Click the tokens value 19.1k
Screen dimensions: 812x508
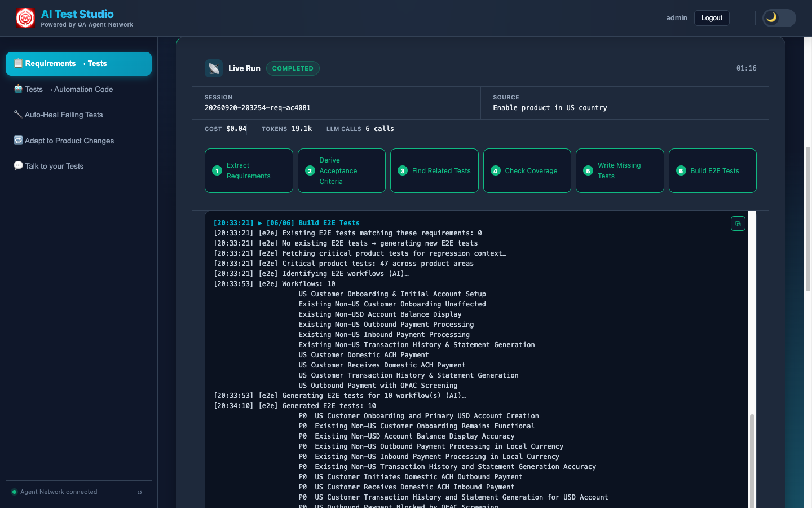pos(302,129)
